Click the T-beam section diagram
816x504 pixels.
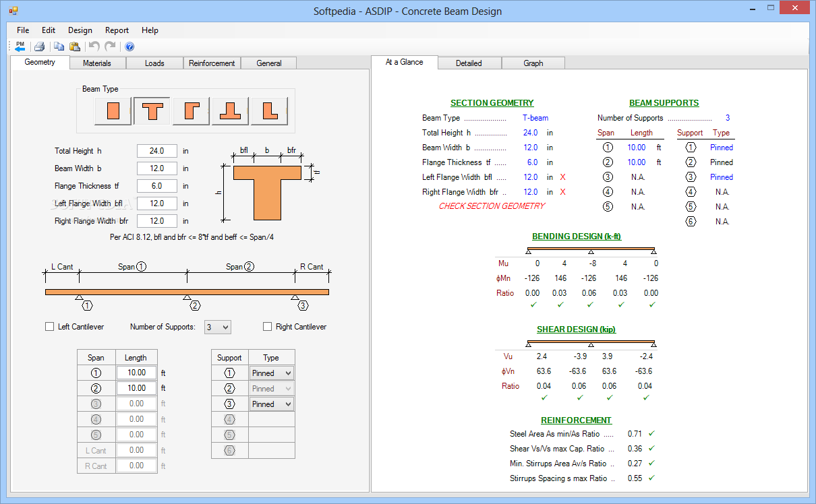[267, 193]
